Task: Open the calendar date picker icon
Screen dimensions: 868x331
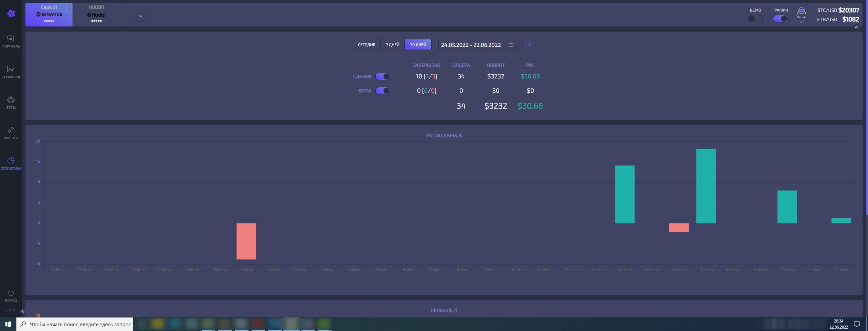Action: 511,45
